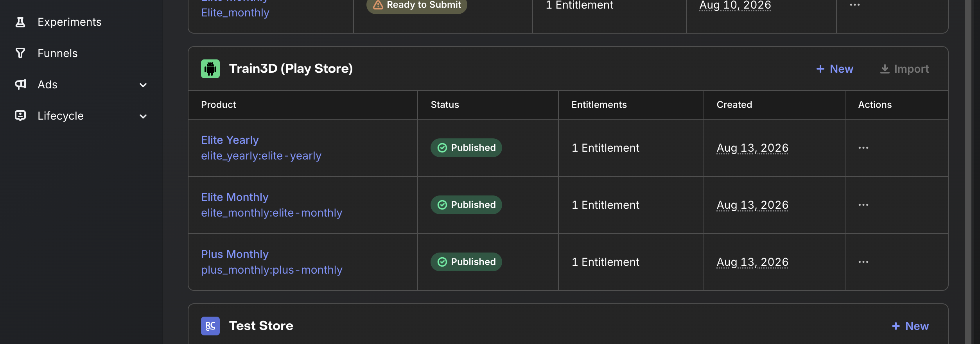Click the Elite_monthly identifier link at top
Screen dimensions: 980x344
tap(235, 13)
